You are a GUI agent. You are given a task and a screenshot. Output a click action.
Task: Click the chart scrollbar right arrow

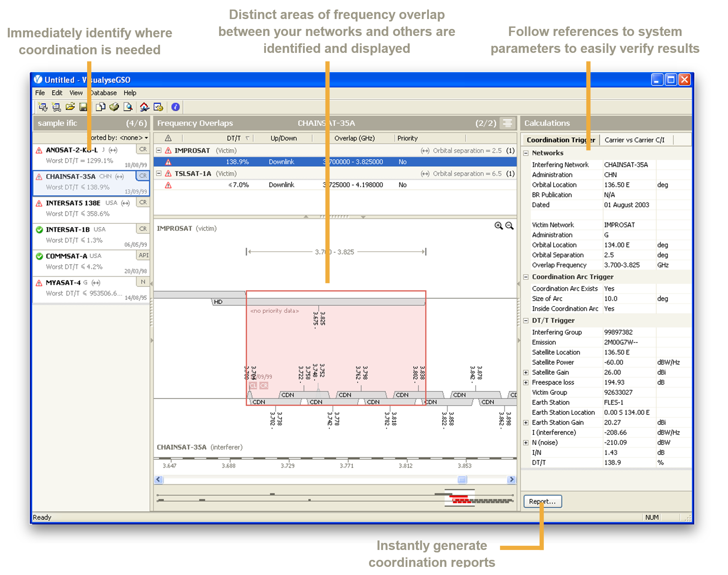click(511, 479)
